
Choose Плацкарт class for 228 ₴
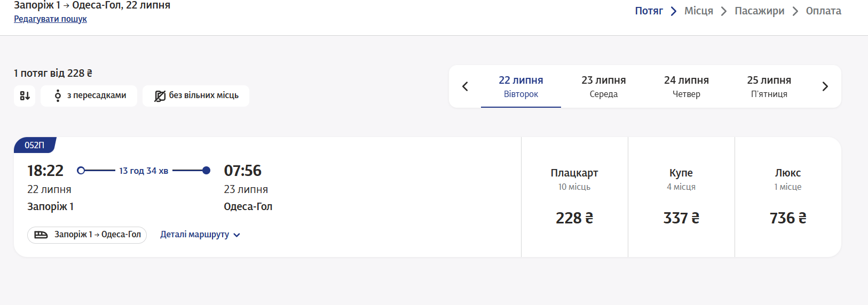(x=574, y=197)
